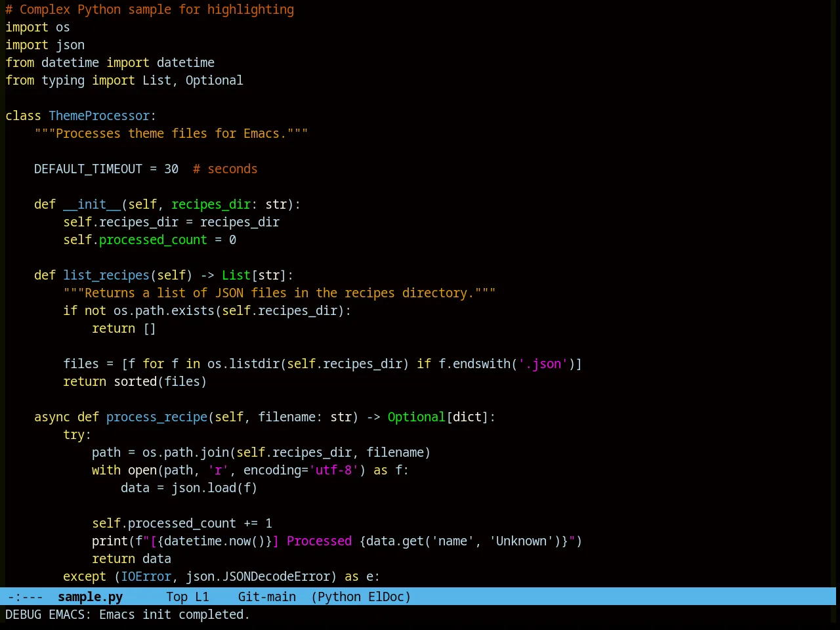Click the 'List[str]' return type annotation

click(x=254, y=275)
